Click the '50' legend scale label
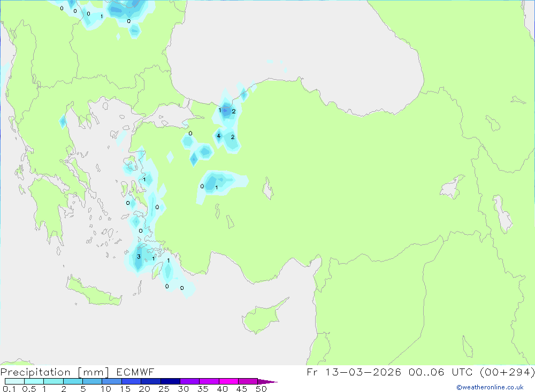The image size is (535, 392). click(x=261, y=389)
